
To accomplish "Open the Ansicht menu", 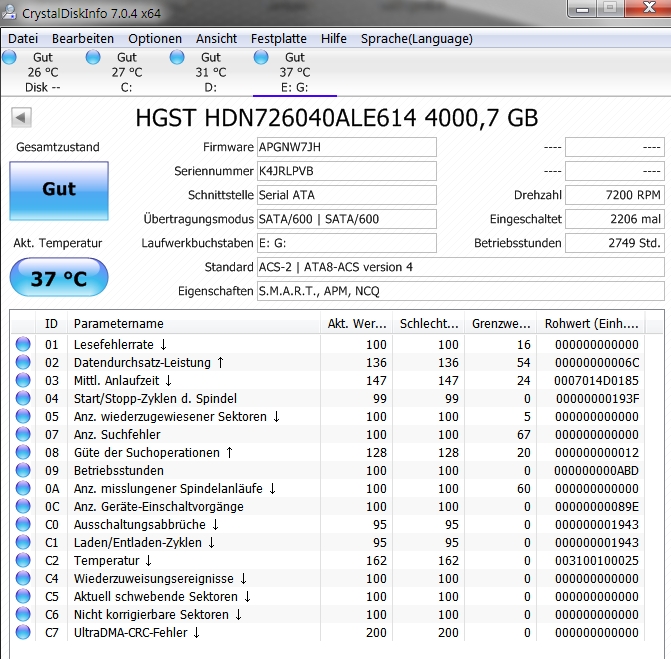I will (x=216, y=39).
